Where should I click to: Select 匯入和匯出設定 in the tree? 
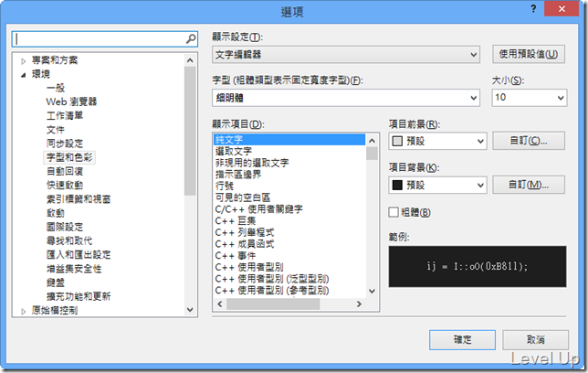coord(79,255)
